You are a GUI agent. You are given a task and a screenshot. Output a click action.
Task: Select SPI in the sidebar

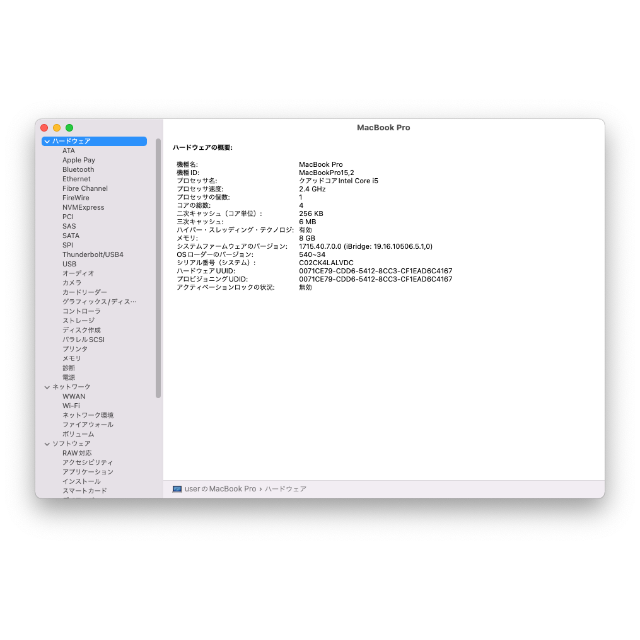(x=68, y=245)
